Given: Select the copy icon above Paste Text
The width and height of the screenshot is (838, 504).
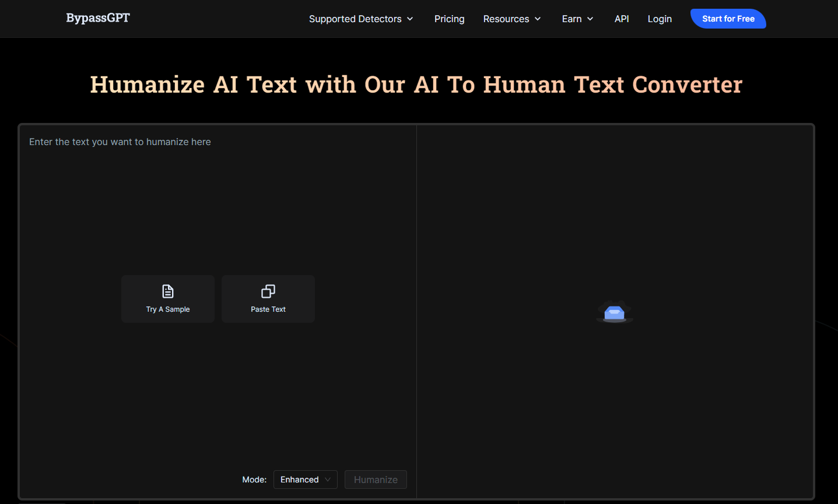Looking at the screenshot, I should 268,291.
